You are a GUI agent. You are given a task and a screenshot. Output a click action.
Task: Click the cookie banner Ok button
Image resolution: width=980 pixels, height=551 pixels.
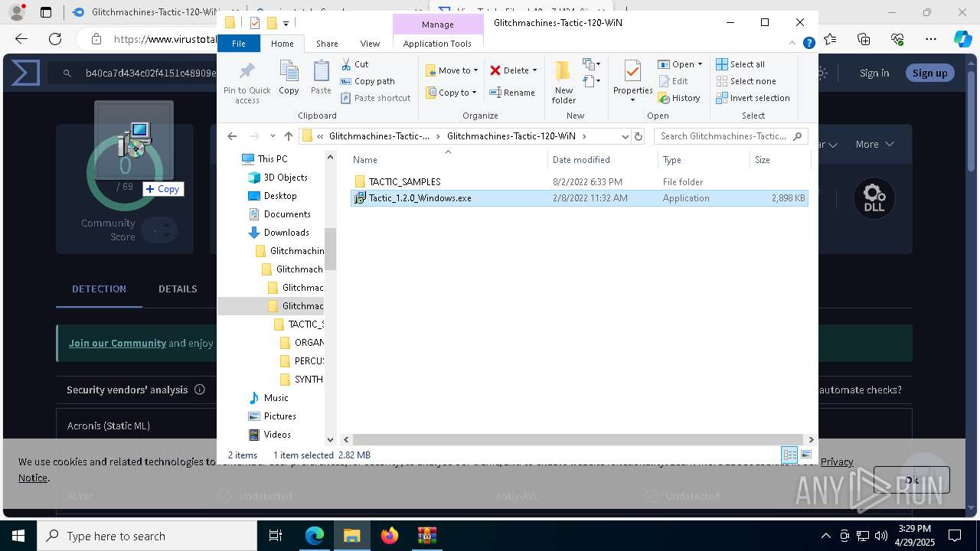(911, 480)
